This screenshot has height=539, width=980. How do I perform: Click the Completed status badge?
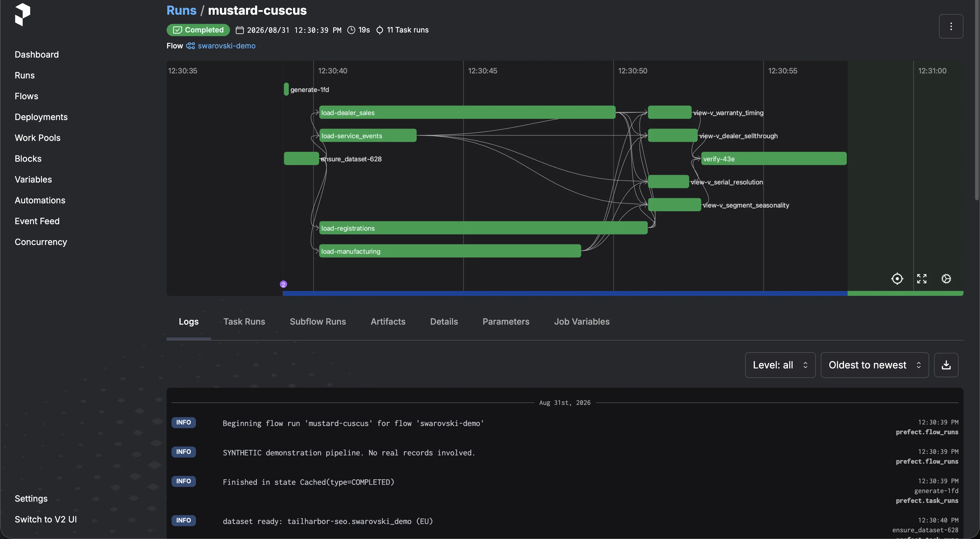click(198, 30)
